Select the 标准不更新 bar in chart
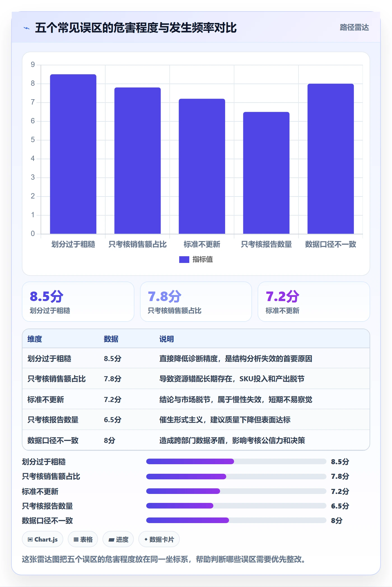This screenshot has width=392, height=587. click(x=202, y=166)
